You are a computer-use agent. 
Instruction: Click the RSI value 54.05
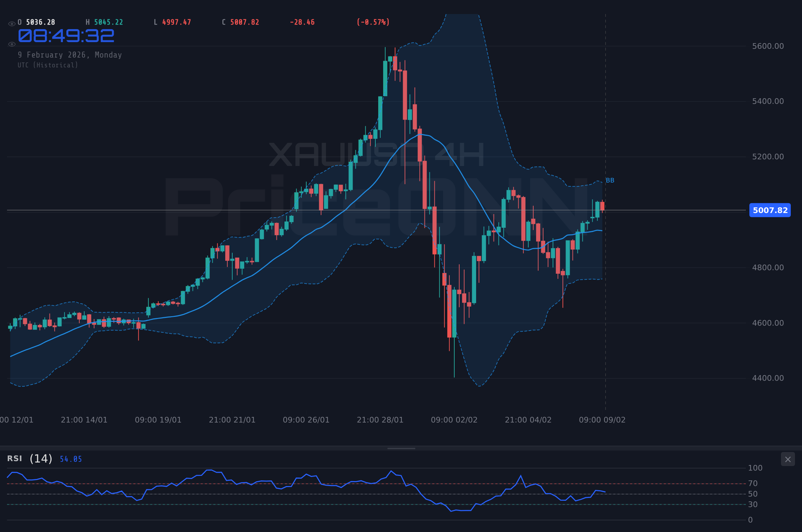point(71,459)
